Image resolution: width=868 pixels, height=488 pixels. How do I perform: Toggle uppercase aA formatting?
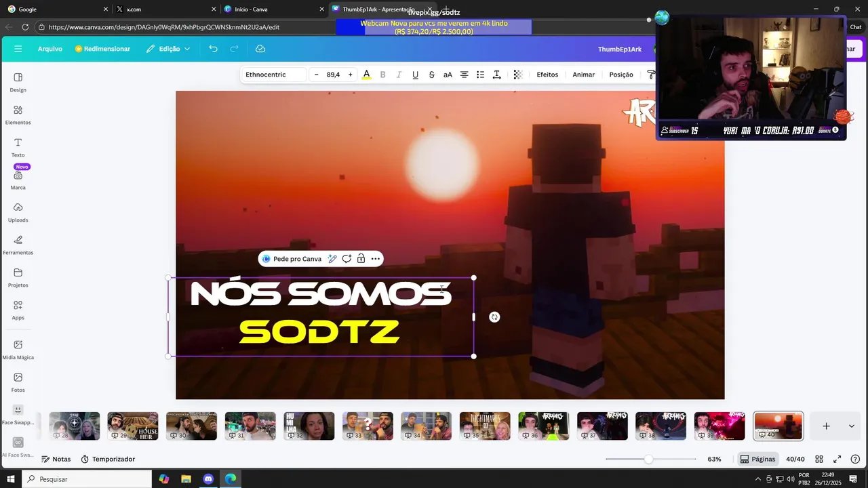pos(448,75)
